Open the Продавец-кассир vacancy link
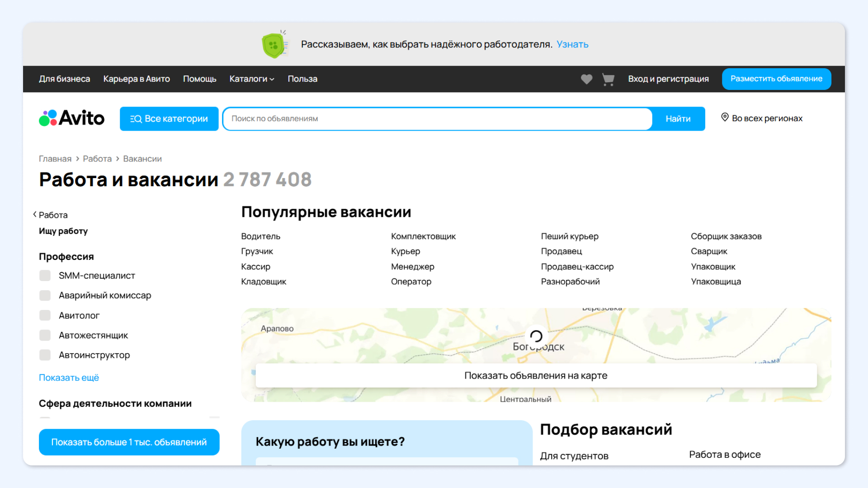 click(x=577, y=267)
